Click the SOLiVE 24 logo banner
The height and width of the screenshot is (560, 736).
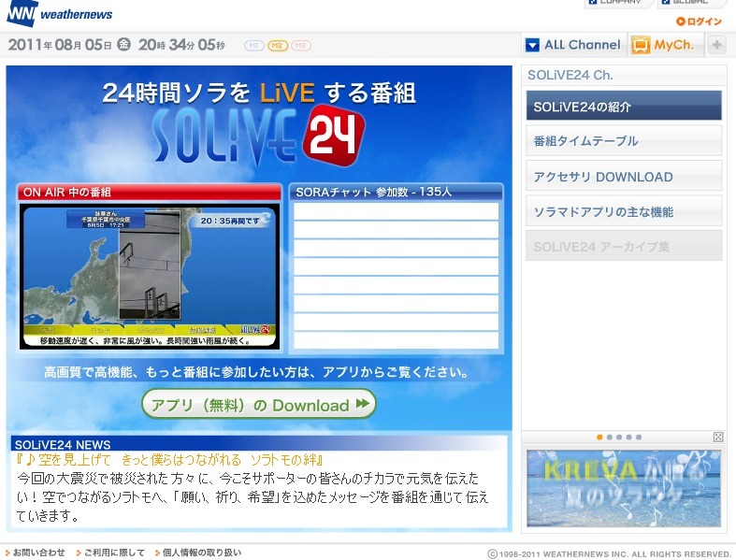pyautogui.click(x=259, y=135)
